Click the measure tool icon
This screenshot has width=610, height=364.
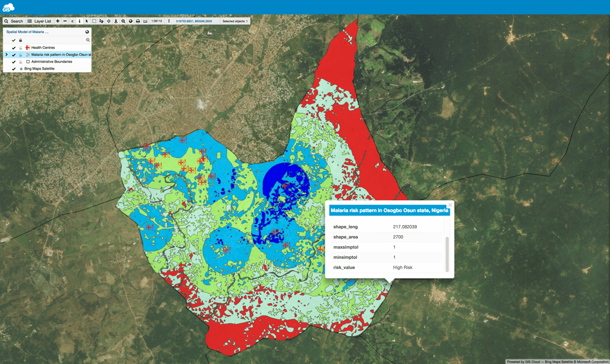pyautogui.click(x=101, y=21)
